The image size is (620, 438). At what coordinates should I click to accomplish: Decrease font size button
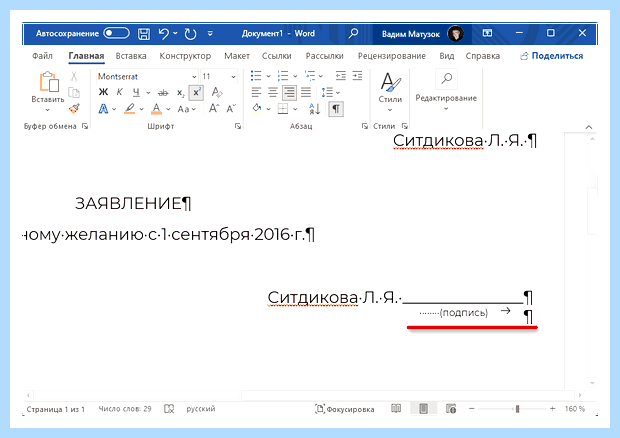pos(231,108)
